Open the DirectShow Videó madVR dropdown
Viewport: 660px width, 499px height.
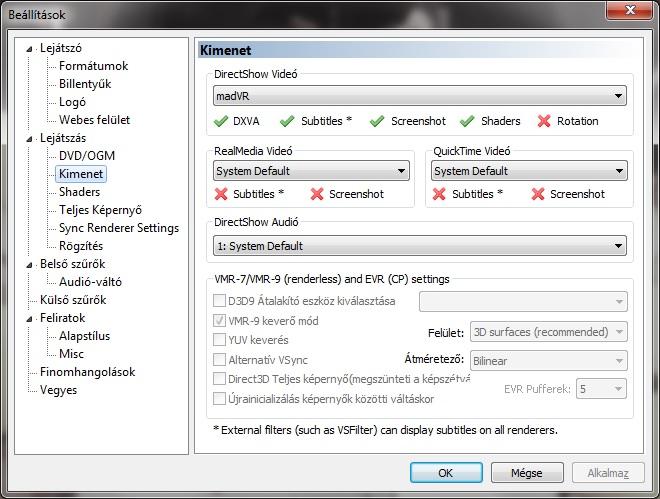point(420,96)
